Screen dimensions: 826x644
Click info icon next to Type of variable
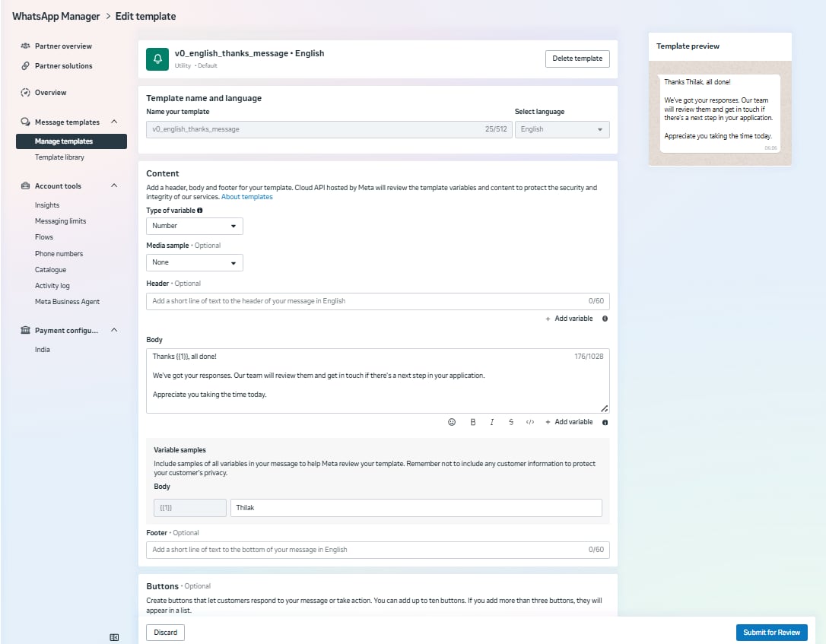click(x=199, y=210)
